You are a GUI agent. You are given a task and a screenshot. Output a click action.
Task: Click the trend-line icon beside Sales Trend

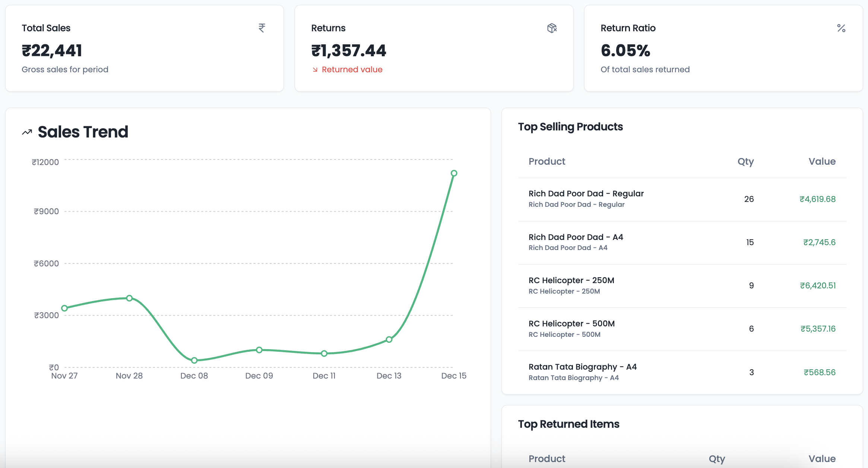pyautogui.click(x=26, y=132)
